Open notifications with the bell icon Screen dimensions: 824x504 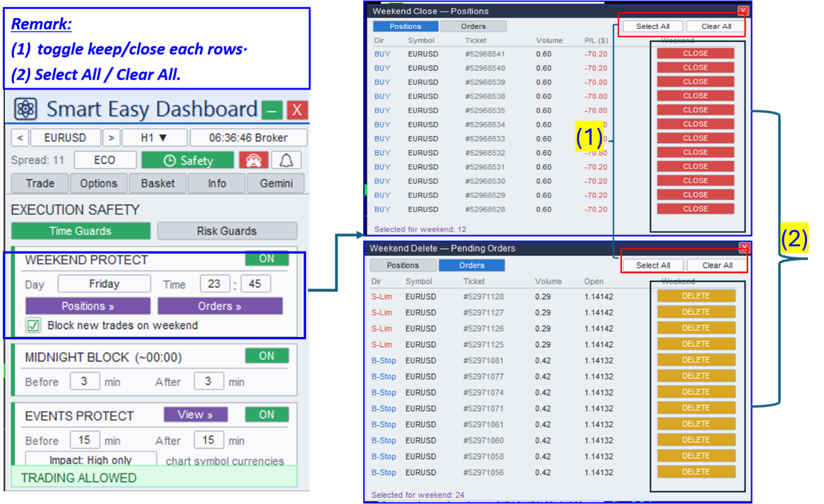[x=286, y=160]
